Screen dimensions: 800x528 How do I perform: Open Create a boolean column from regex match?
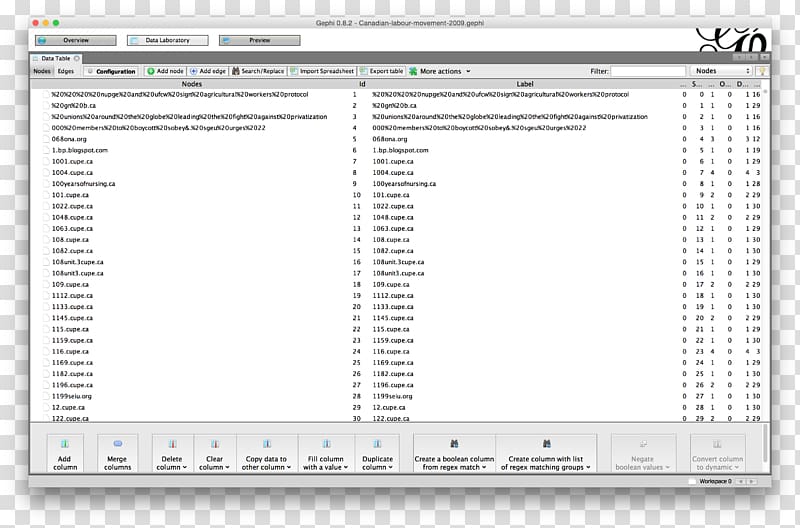tap(454, 453)
